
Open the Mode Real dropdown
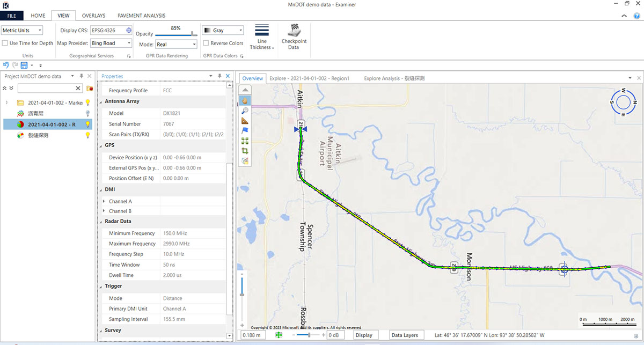(176, 44)
